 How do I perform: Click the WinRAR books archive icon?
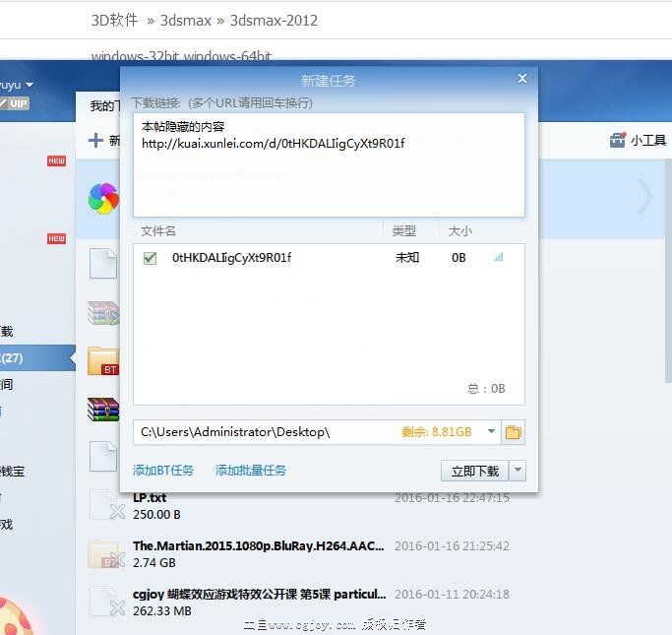pos(103,410)
